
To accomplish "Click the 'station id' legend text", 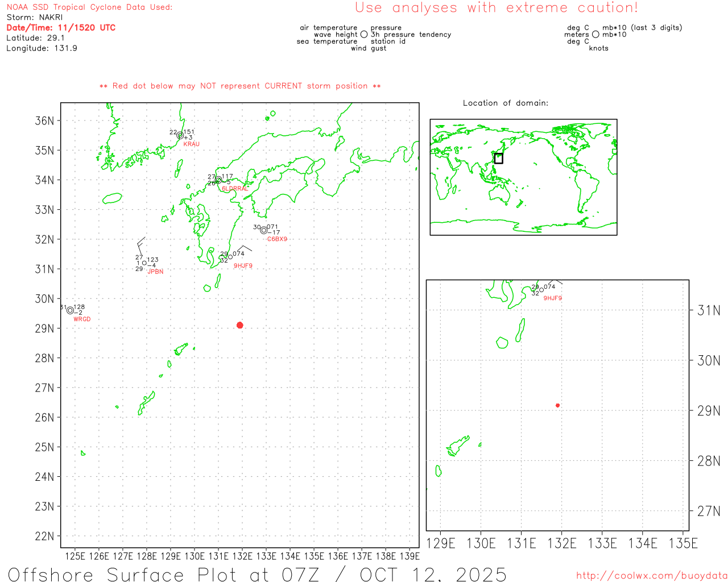I will click(x=388, y=41).
